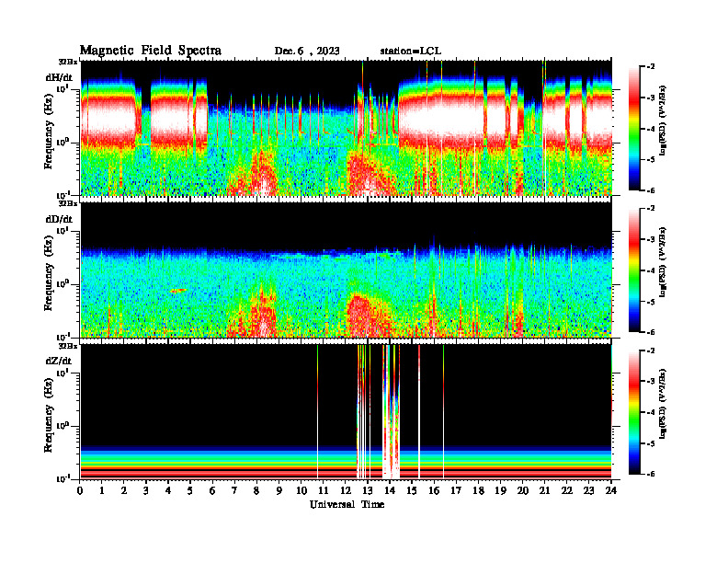Image resolution: width=728 pixels, height=563 pixels.
Task: Click the hour "10" tick label
Action: 301,491
